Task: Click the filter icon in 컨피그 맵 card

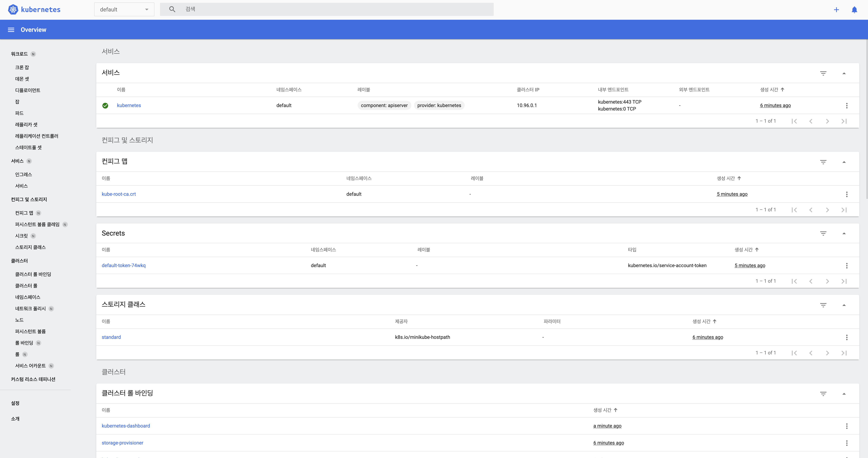Action: click(x=823, y=162)
